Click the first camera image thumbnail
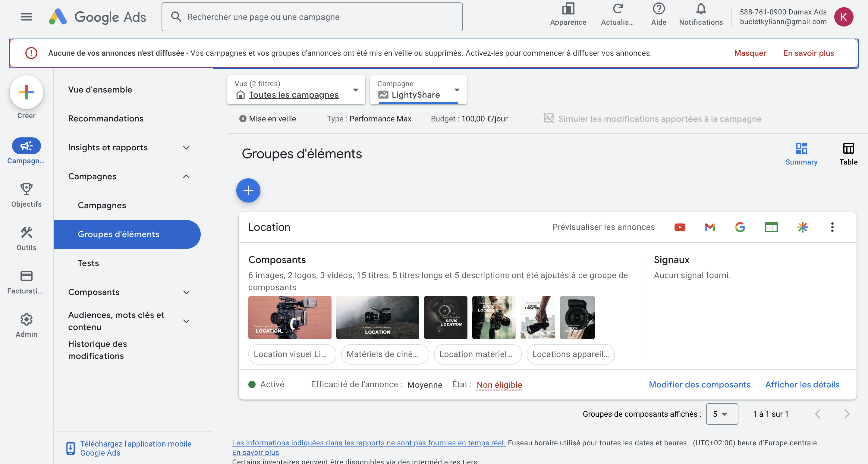This screenshot has height=464, width=868. coord(289,318)
